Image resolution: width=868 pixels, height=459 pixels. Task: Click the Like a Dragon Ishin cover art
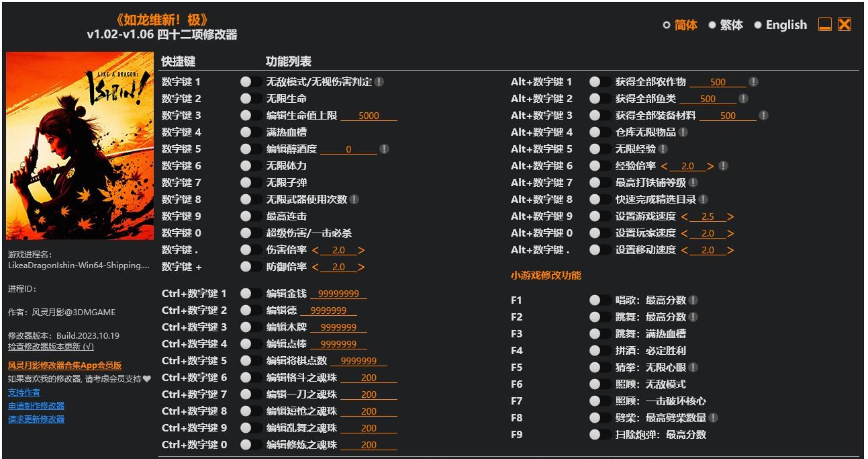click(80, 146)
